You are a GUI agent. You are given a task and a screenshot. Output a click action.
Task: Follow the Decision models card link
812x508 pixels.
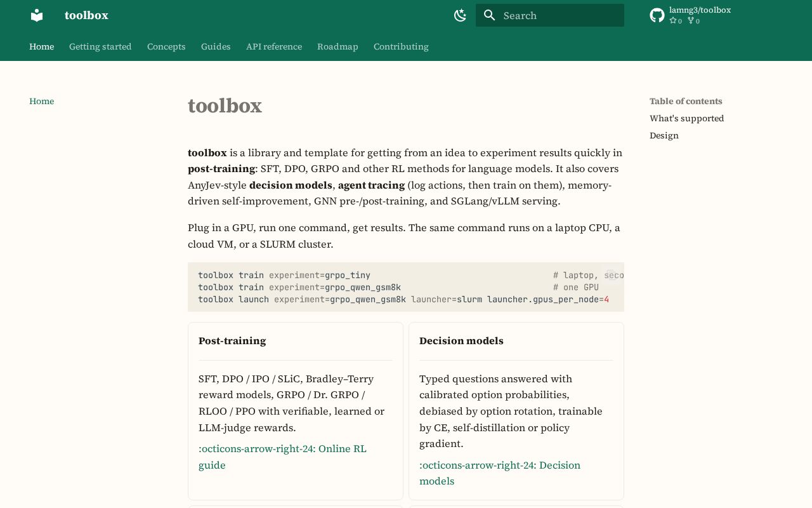(x=500, y=473)
